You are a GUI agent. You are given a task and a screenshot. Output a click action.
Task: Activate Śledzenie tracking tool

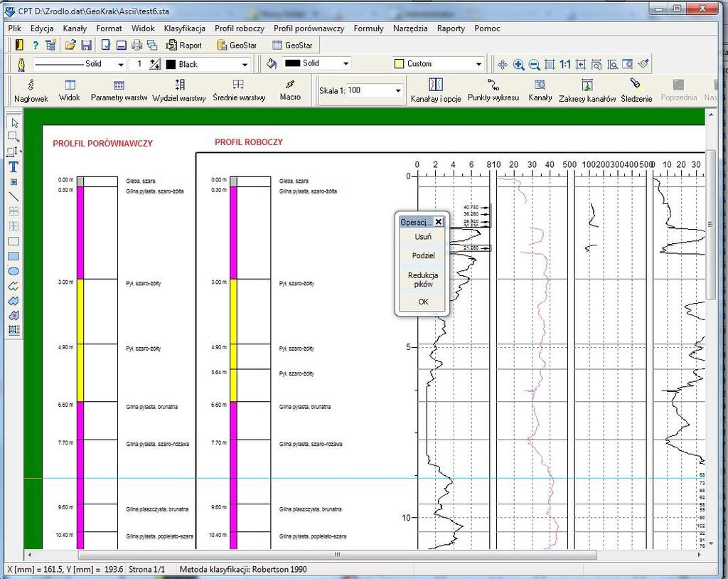pos(636,90)
